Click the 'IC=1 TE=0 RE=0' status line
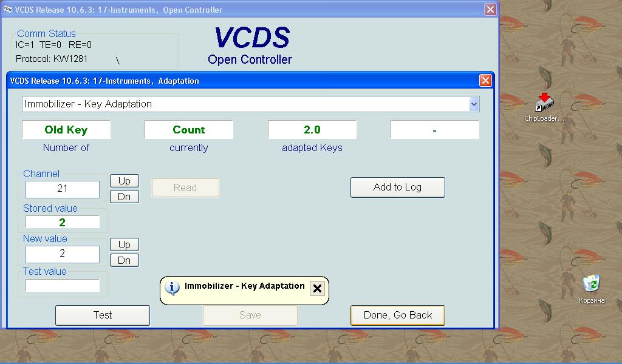 (53, 45)
